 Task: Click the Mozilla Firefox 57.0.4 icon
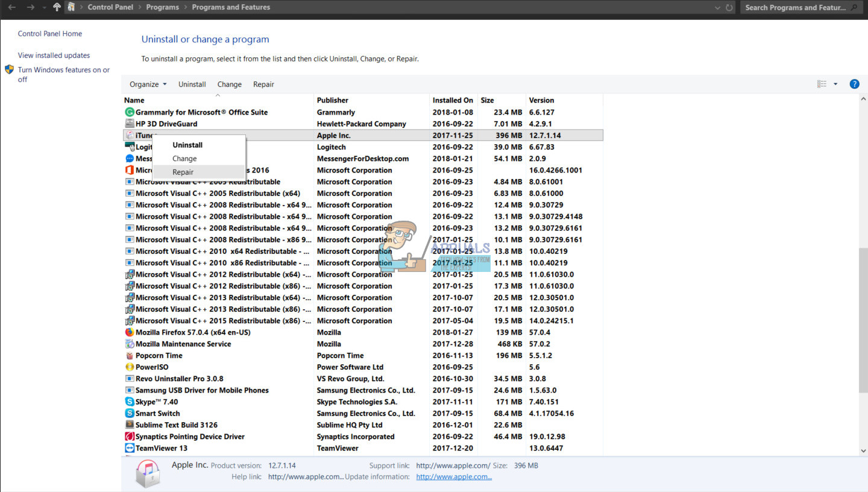[129, 332]
